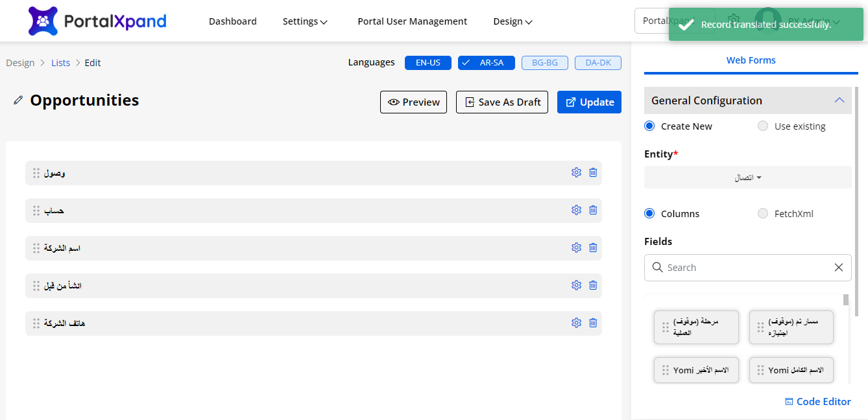Viewport: 868px width, 420px height.
Task: Switch to the Web Forms tab
Action: pyautogui.click(x=751, y=60)
